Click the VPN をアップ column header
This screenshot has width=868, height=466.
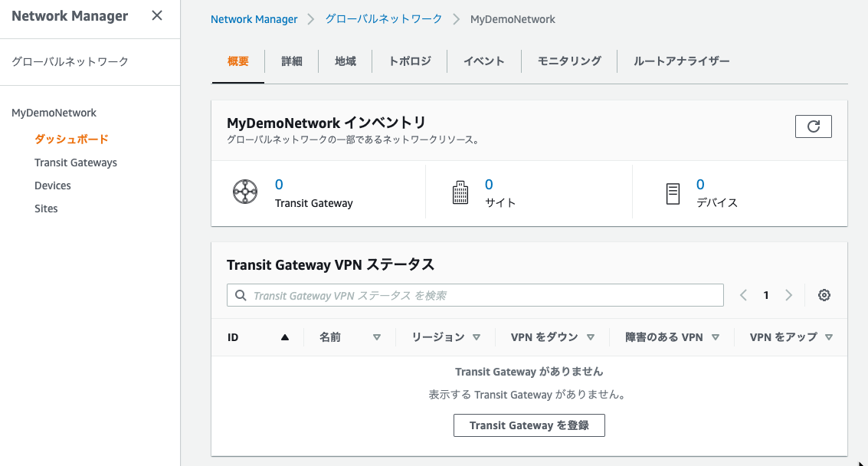coord(783,337)
